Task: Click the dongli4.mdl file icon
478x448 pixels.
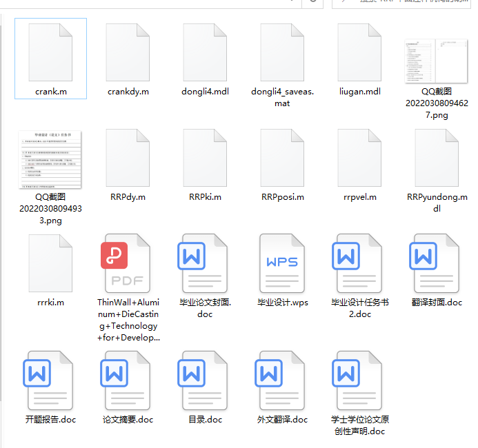Action: (205, 52)
